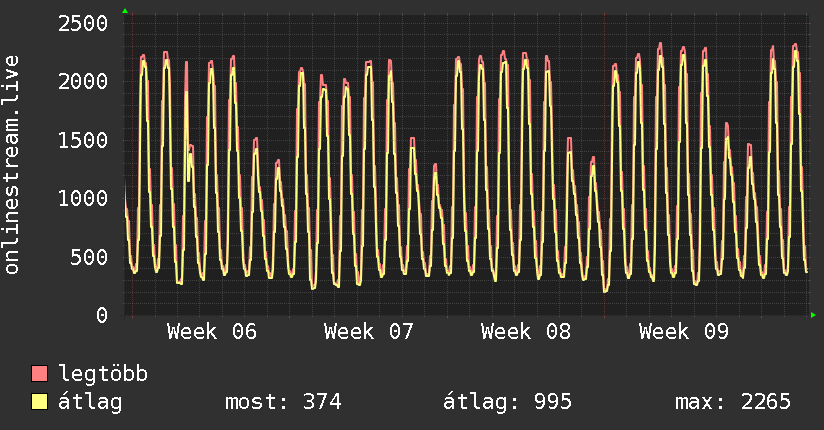The height and width of the screenshot is (430, 824).
Task: Select the Week 06 axis label
Action: [212, 332]
